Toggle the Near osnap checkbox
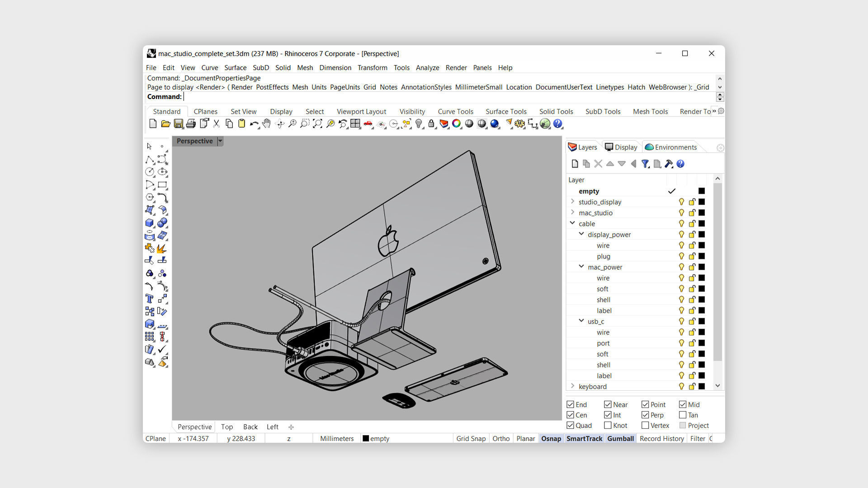 (x=608, y=405)
